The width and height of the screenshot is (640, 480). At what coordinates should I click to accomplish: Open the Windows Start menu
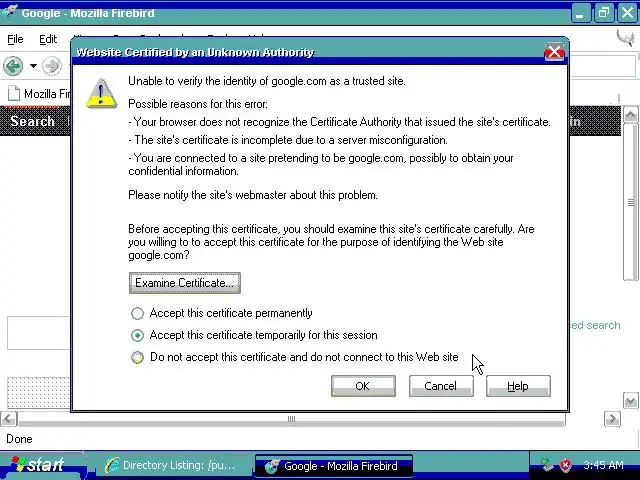click(x=41, y=465)
